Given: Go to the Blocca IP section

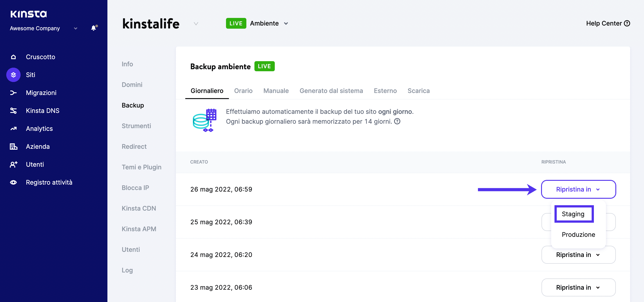Looking at the screenshot, I should [x=135, y=188].
